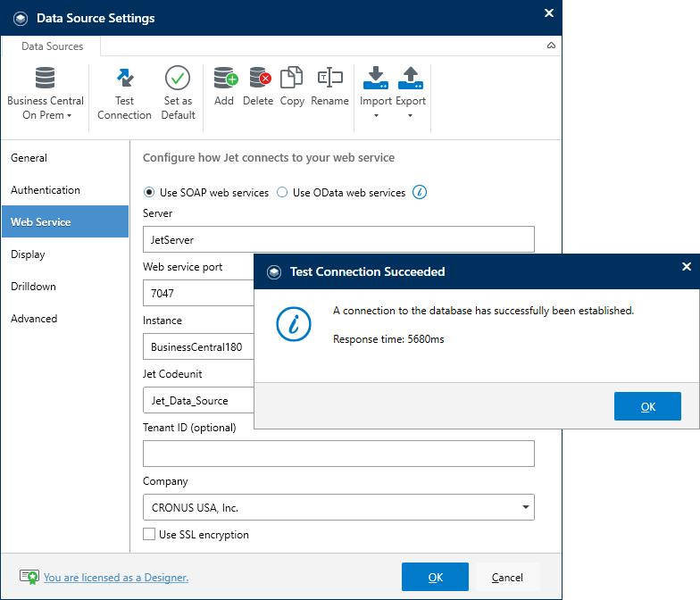Click the web services info icon

420,193
